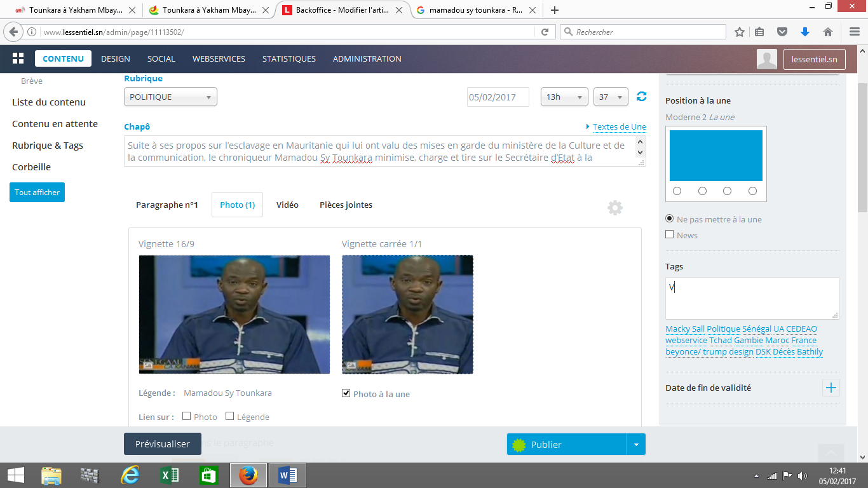The width and height of the screenshot is (868, 488).
Task: Click the apps grid icon in backoffice header
Action: point(18,58)
